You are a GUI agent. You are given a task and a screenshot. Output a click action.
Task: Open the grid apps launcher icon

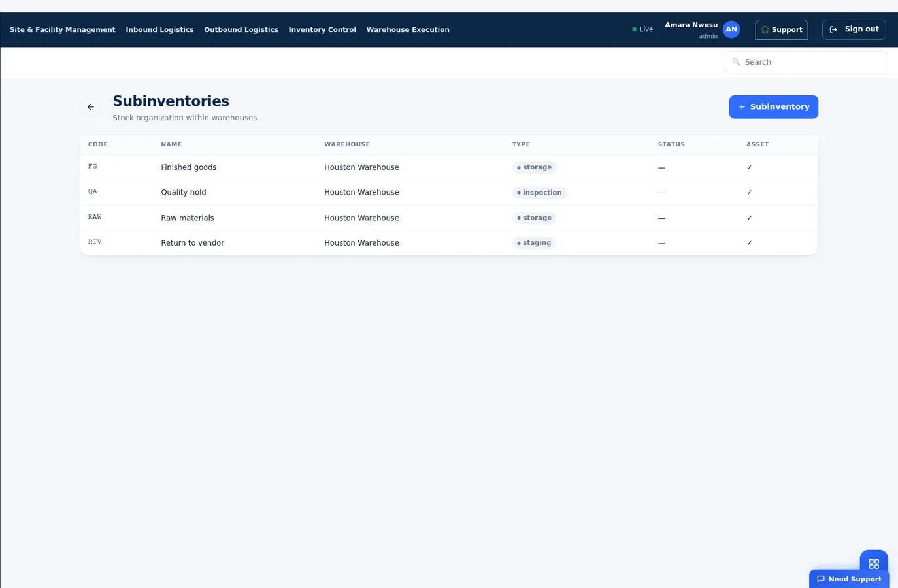click(874, 564)
